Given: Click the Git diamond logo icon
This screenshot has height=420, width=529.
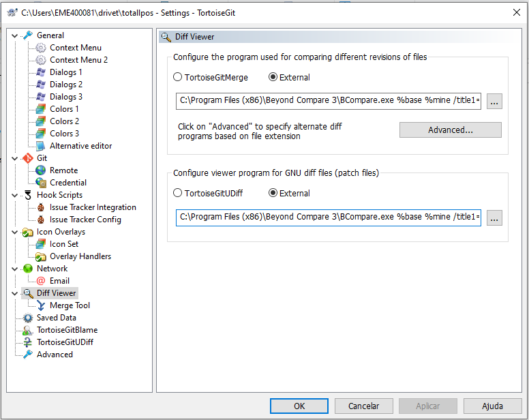Looking at the screenshot, I should coord(28,158).
